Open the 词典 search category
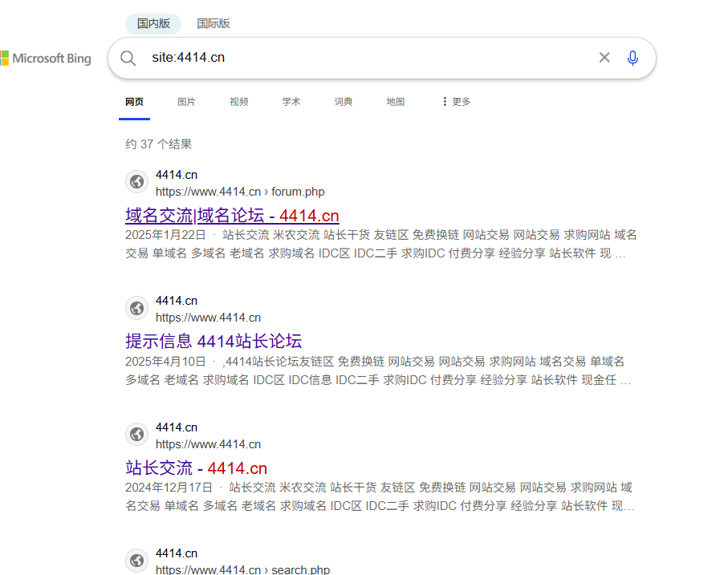728x575 pixels. tap(343, 102)
